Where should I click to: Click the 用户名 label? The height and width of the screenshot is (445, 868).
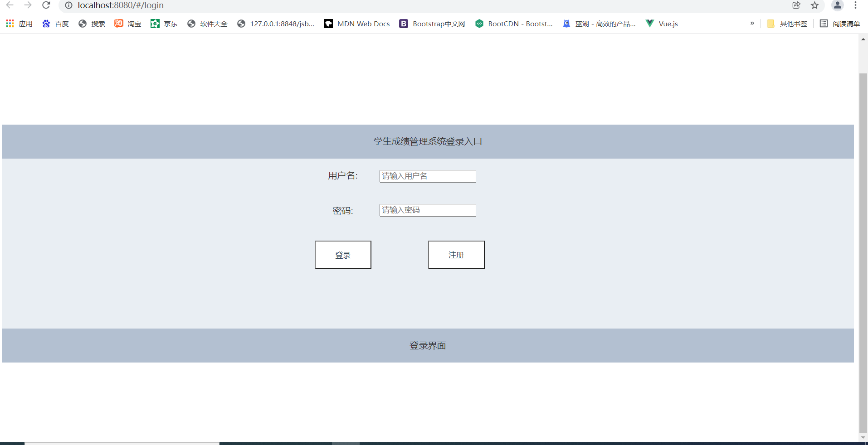[x=343, y=176]
